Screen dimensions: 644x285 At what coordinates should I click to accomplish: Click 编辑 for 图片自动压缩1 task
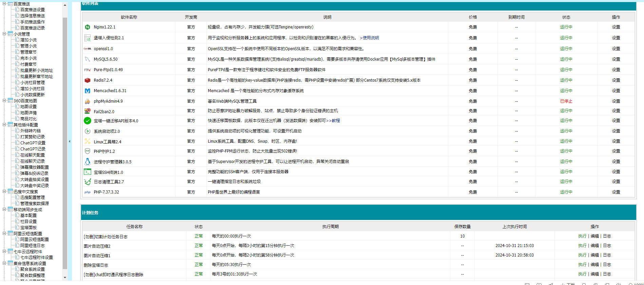pyautogui.click(x=595, y=255)
